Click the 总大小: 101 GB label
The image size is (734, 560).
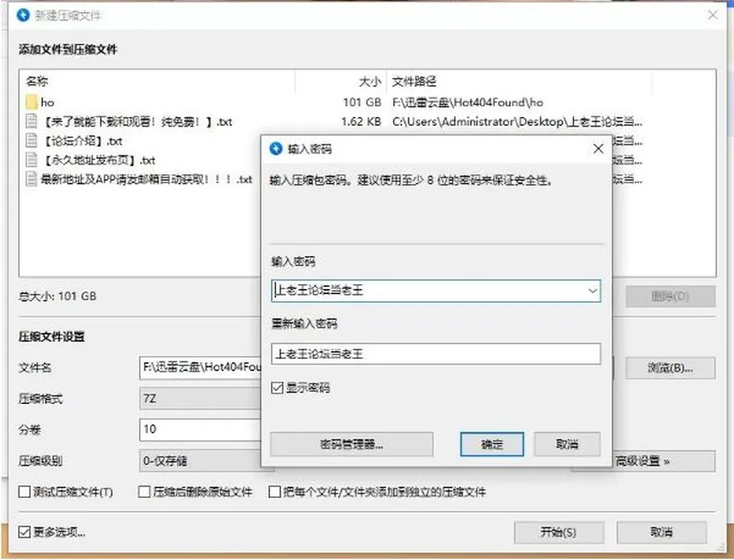(57, 296)
